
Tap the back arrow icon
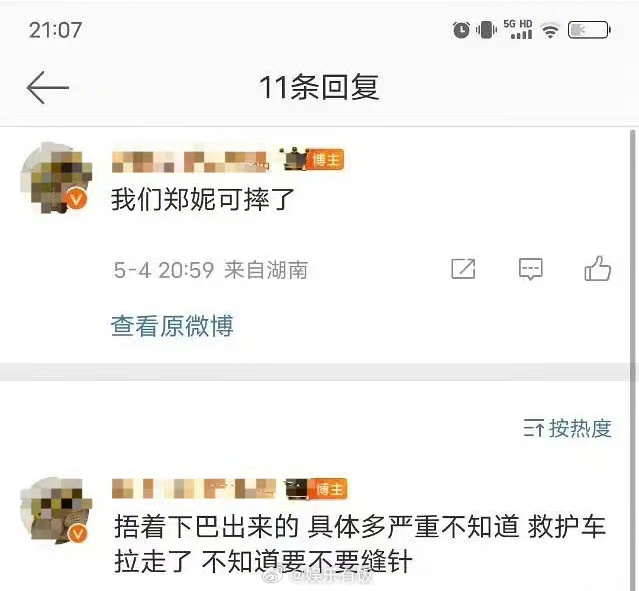click(48, 88)
